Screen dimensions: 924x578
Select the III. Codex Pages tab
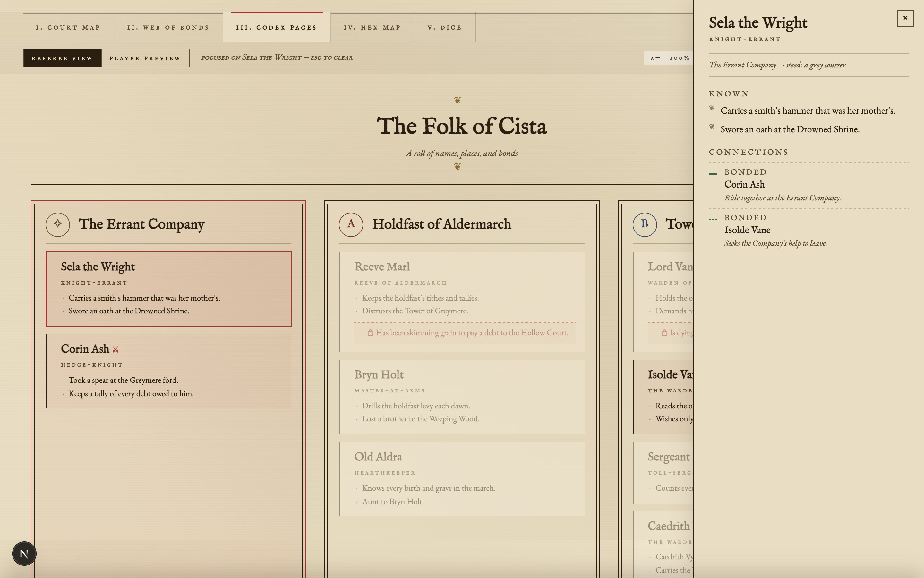pyautogui.click(x=277, y=28)
